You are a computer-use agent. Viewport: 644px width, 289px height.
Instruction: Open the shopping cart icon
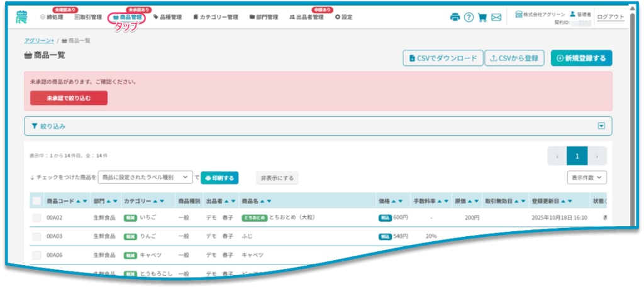point(482,18)
